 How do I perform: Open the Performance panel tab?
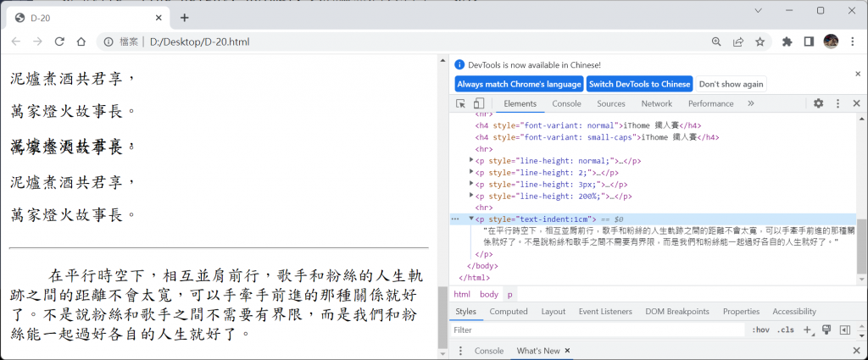coord(711,103)
